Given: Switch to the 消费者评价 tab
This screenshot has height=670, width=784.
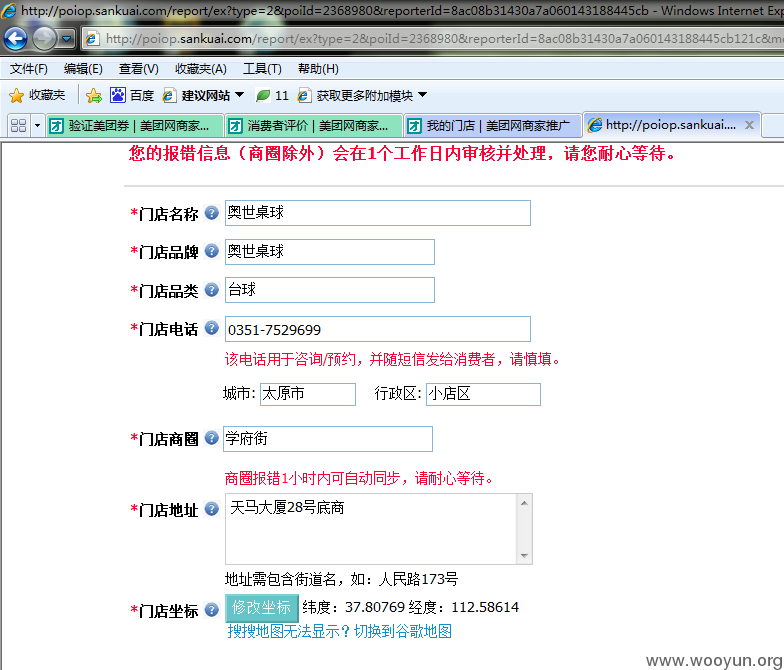Looking at the screenshot, I should [x=314, y=126].
